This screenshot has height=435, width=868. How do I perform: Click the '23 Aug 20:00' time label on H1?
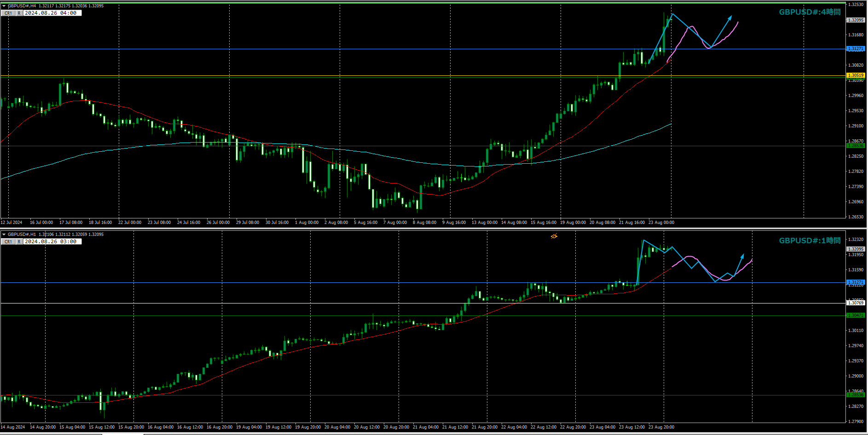coord(661,427)
